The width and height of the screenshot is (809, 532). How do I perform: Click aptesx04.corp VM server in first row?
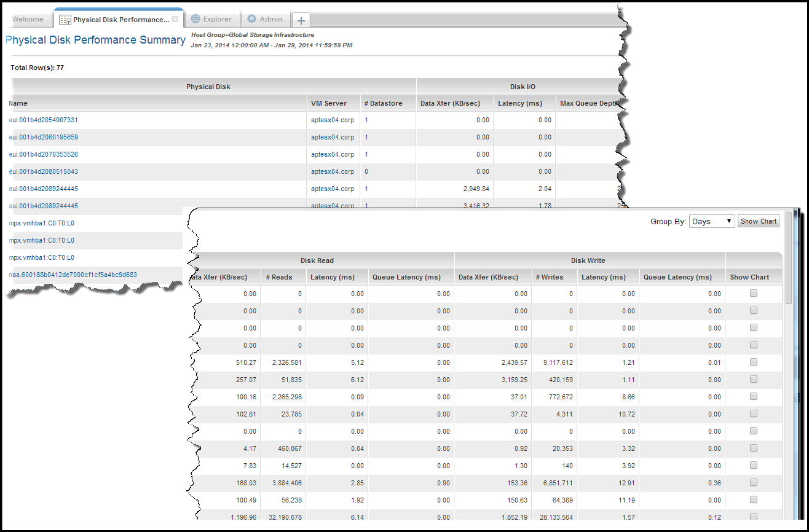333,120
